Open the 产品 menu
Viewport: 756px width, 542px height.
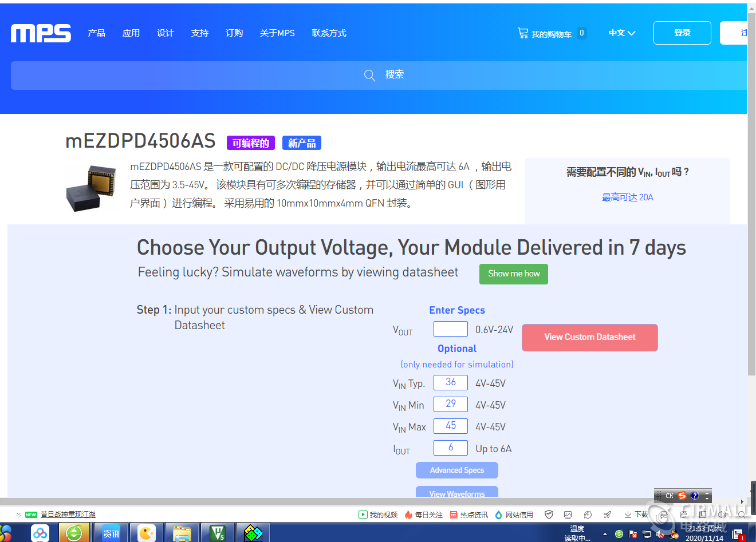96,33
